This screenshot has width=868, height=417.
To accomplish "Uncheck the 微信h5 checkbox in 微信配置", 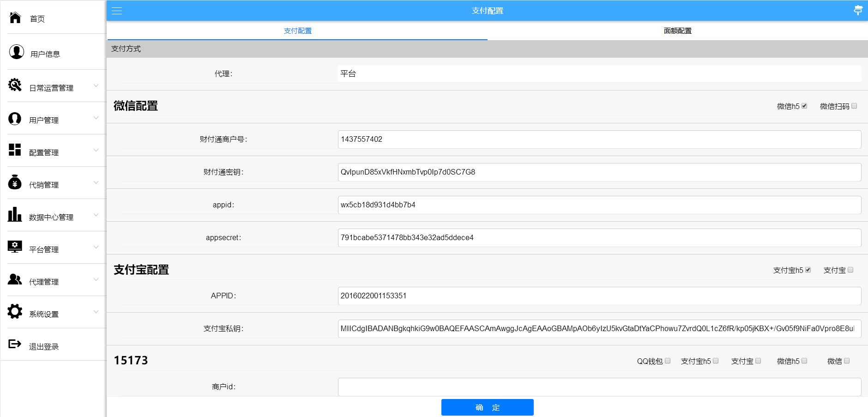I will 804,106.
